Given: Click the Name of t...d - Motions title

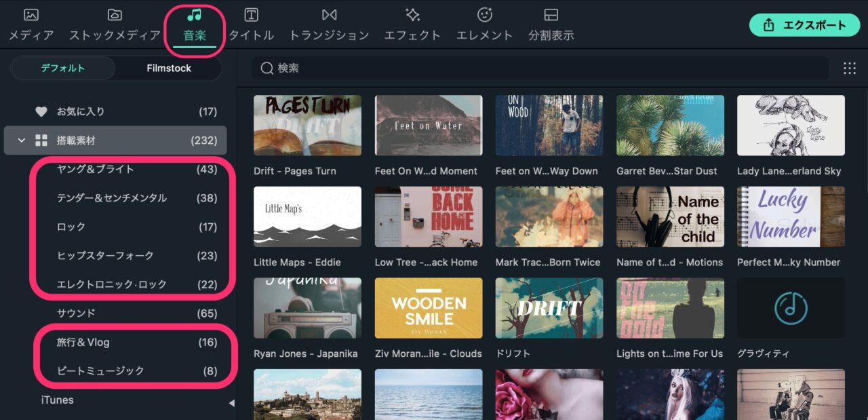Looking at the screenshot, I should point(669,263).
